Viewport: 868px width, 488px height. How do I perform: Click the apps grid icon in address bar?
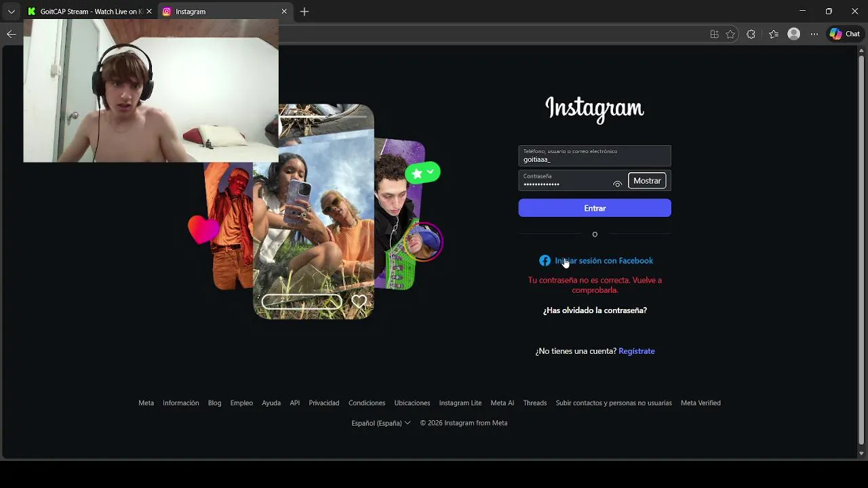pyautogui.click(x=714, y=34)
